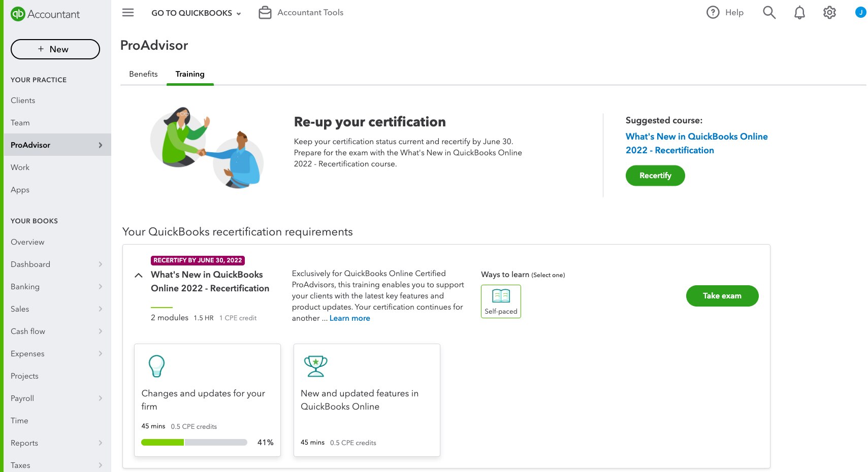Expand the ProAdvisor sidebar submenu arrow
868x472 pixels.
pos(101,145)
